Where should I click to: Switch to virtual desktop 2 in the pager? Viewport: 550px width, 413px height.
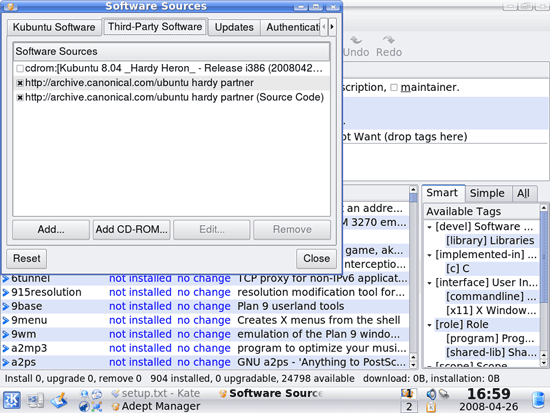pyautogui.click(x=409, y=407)
